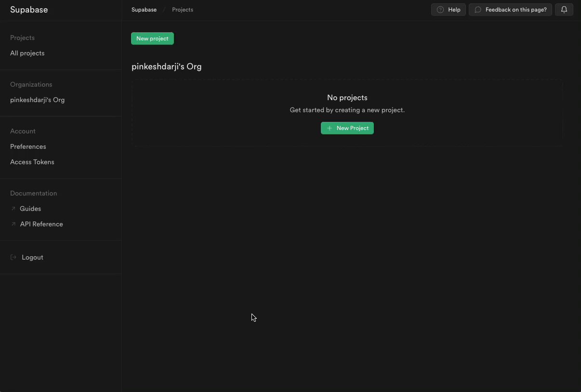Open Feedback on this page
The height and width of the screenshot is (392, 581).
click(x=511, y=10)
